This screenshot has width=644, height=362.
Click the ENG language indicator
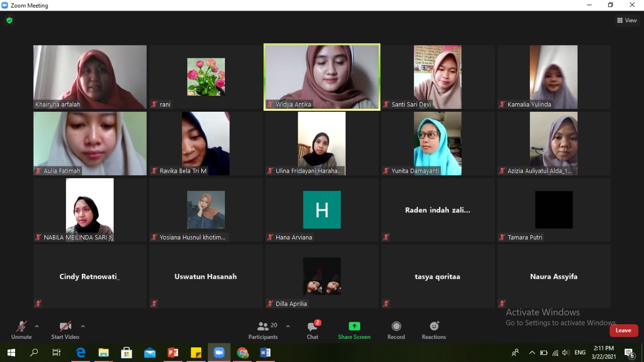click(580, 352)
